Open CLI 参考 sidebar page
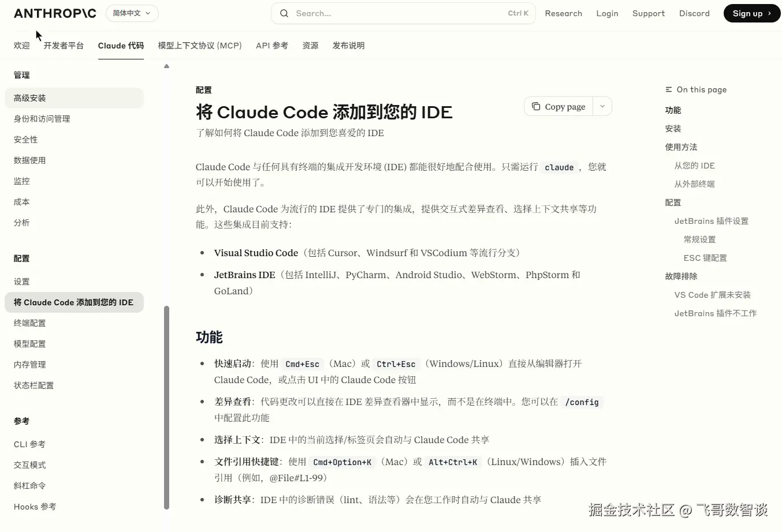The image size is (782, 532). [74, 444]
